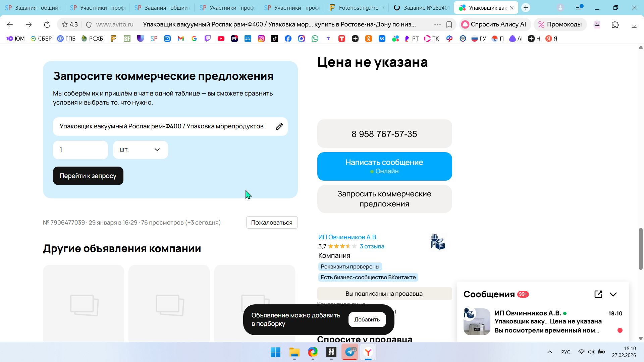Click the page vertical scrollbar thumb

[640, 249]
